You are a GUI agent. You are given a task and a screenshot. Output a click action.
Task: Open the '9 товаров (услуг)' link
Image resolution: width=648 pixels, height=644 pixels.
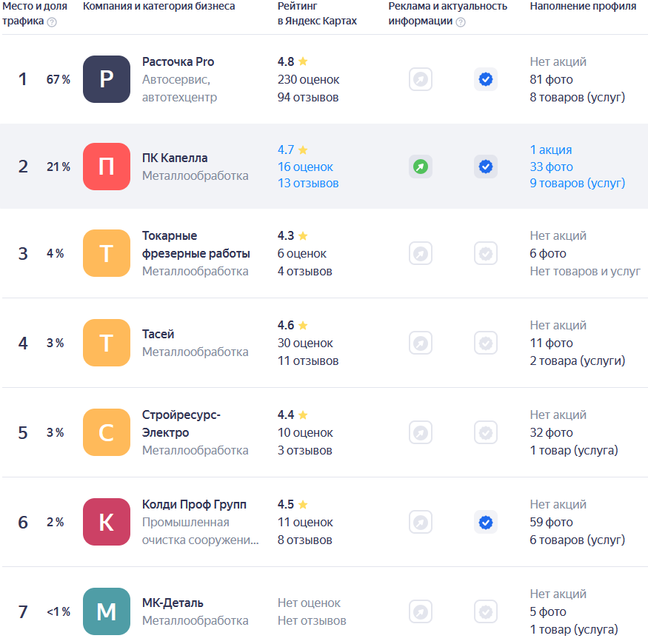click(577, 184)
